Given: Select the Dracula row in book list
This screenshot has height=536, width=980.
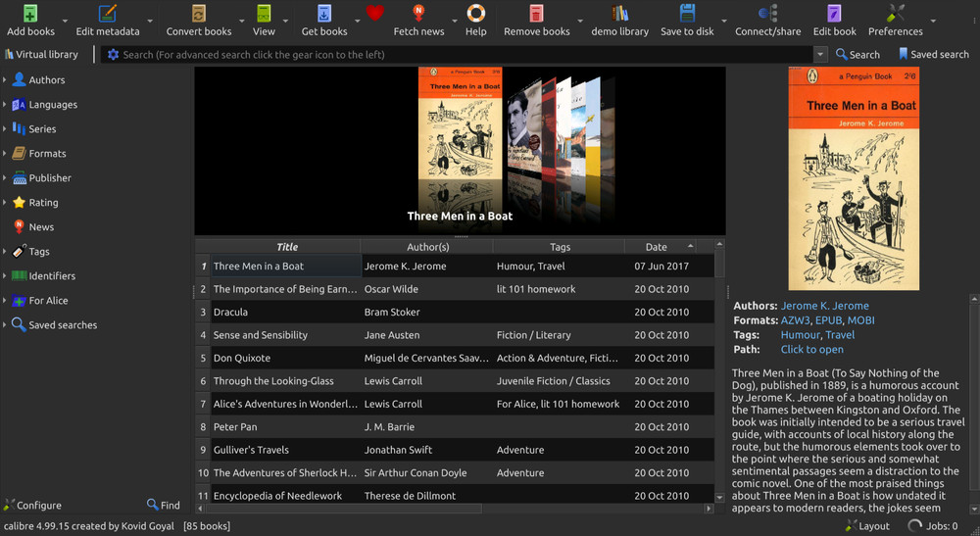Looking at the screenshot, I should tap(455, 312).
